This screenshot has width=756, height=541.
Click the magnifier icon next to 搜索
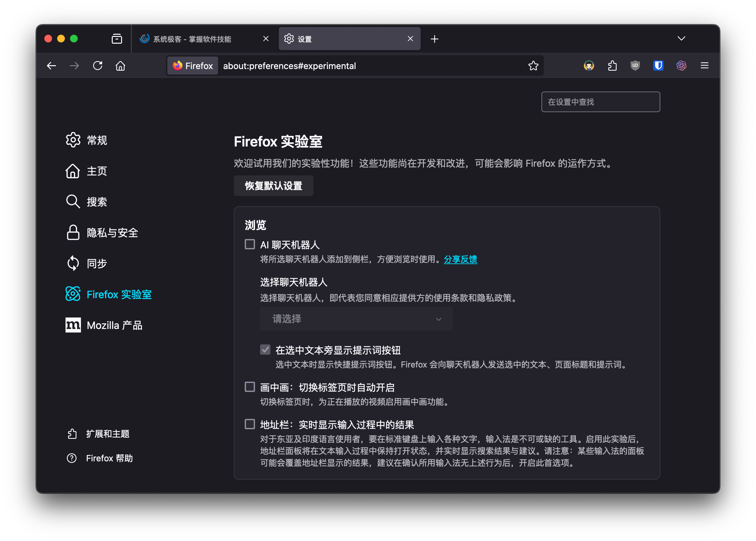click(x=73, y=201)
